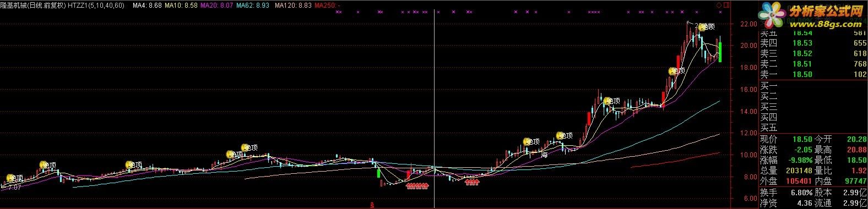The height and width of the screenshot is (209, 868).
Task: Click the 绝顶 smiley marker near price 18
Action: 676,71
